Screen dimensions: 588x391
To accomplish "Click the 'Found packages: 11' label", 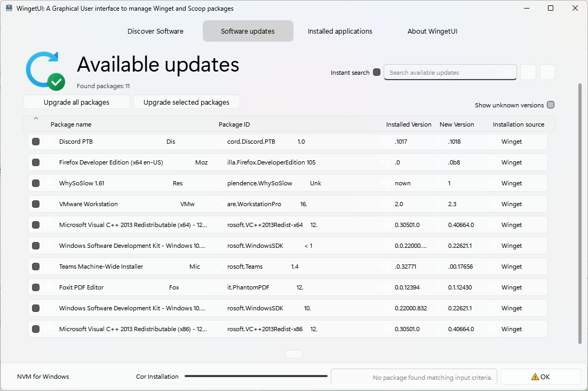I will coord(103,86).
